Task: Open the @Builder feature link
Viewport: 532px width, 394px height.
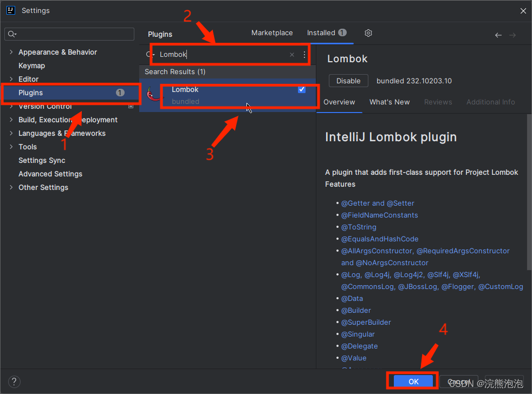Action: click(x=356, y=311)
